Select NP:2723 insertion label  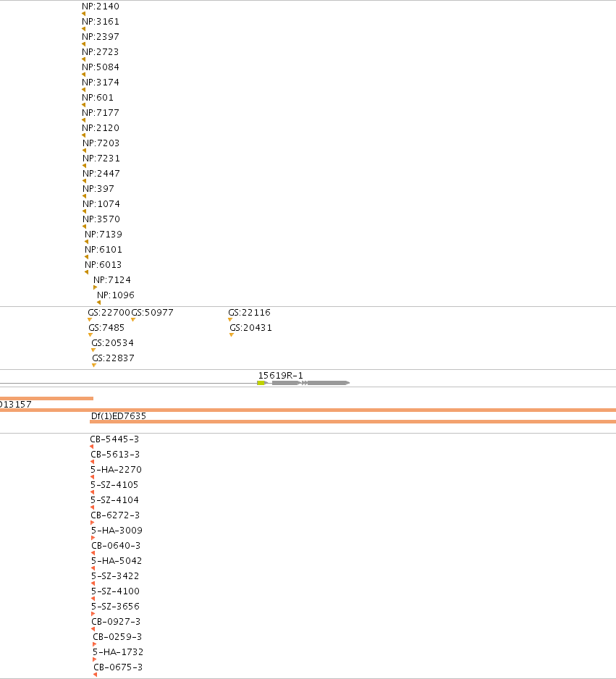[x=101, y=51]
